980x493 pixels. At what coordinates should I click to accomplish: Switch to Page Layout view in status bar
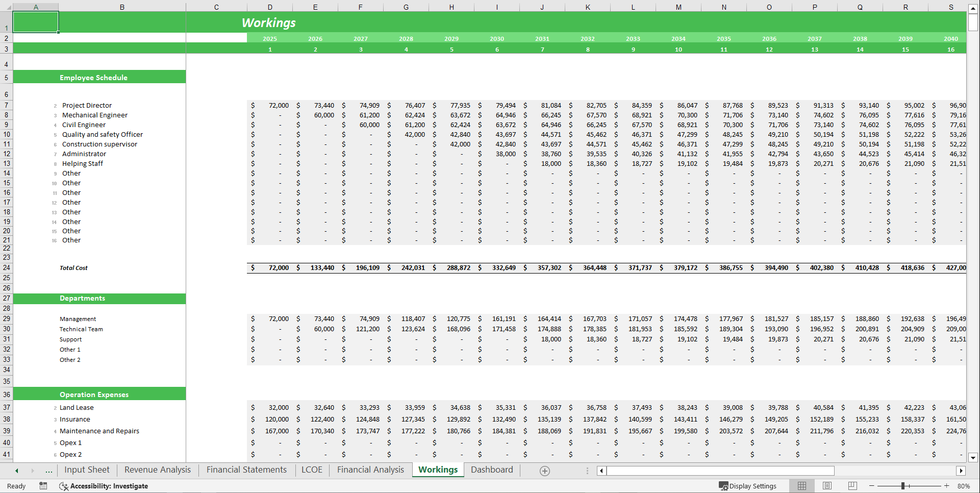(x=827, y=486)
